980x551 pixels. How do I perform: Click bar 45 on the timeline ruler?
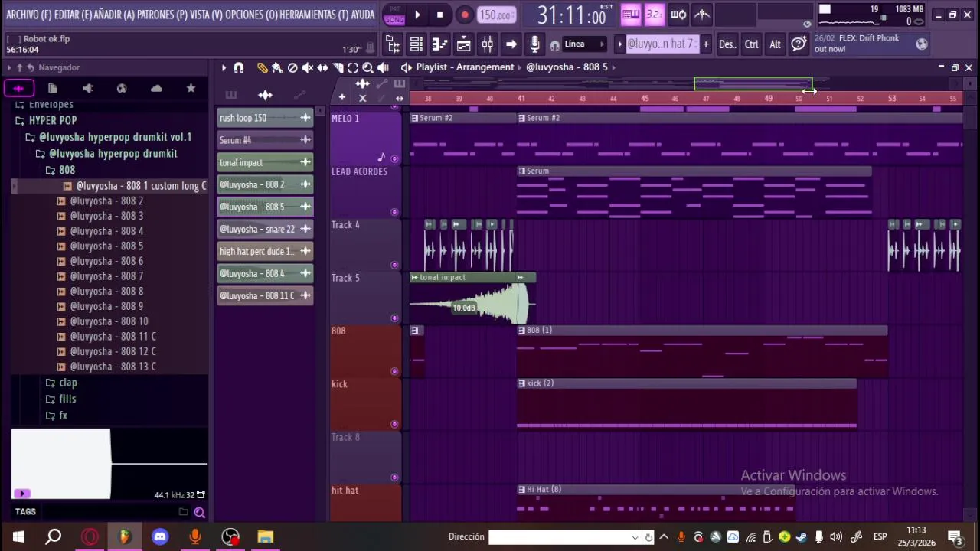(645, 99)
